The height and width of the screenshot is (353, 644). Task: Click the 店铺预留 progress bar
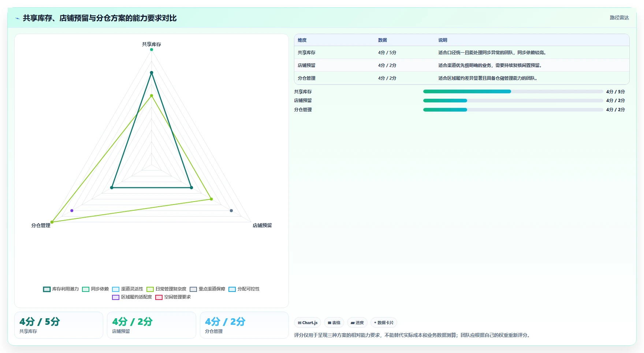[513, 101]
